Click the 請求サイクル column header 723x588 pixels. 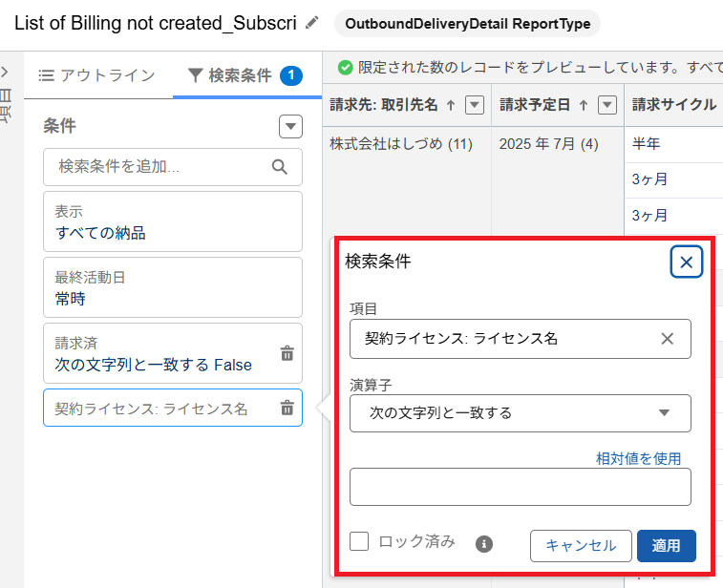(x=673, y=105)
